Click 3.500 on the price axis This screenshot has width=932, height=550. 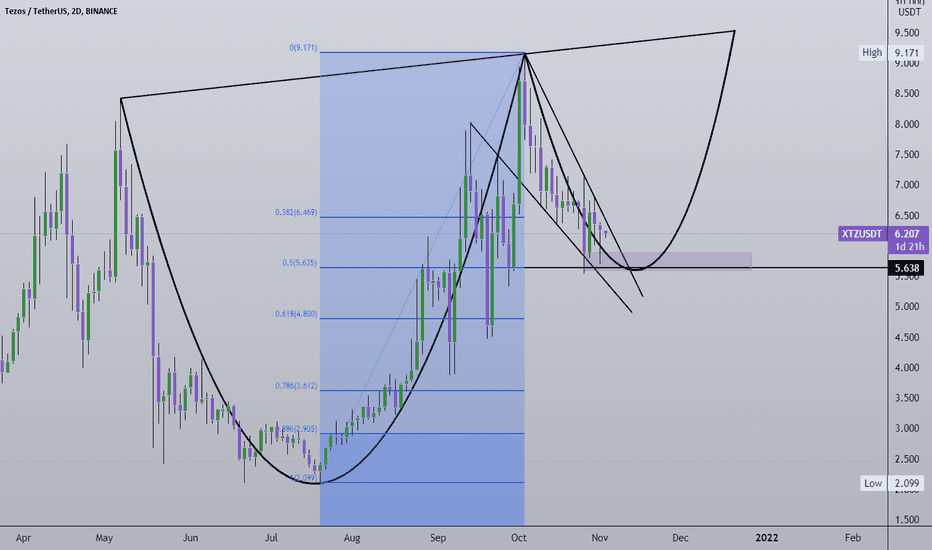tap(907, 398)
